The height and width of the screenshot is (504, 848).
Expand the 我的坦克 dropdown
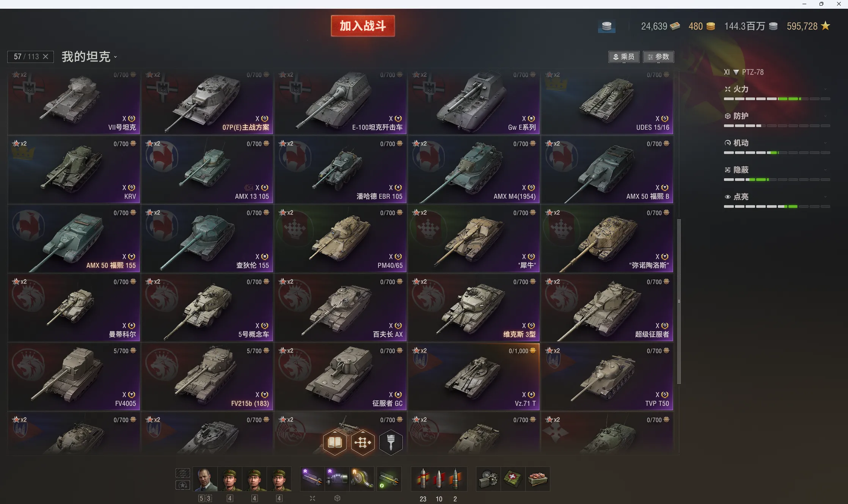tap(90, 57)
